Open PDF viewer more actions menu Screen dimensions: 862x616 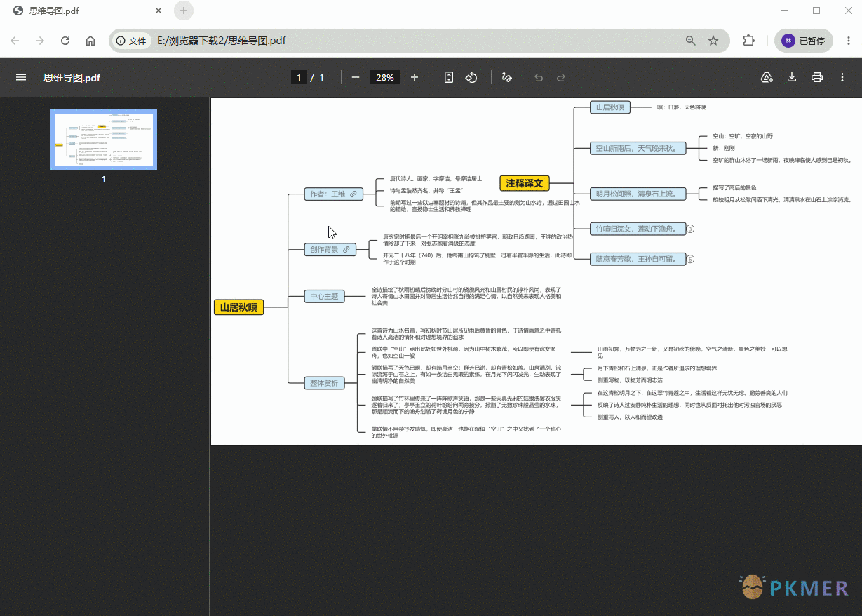point(842,77)
